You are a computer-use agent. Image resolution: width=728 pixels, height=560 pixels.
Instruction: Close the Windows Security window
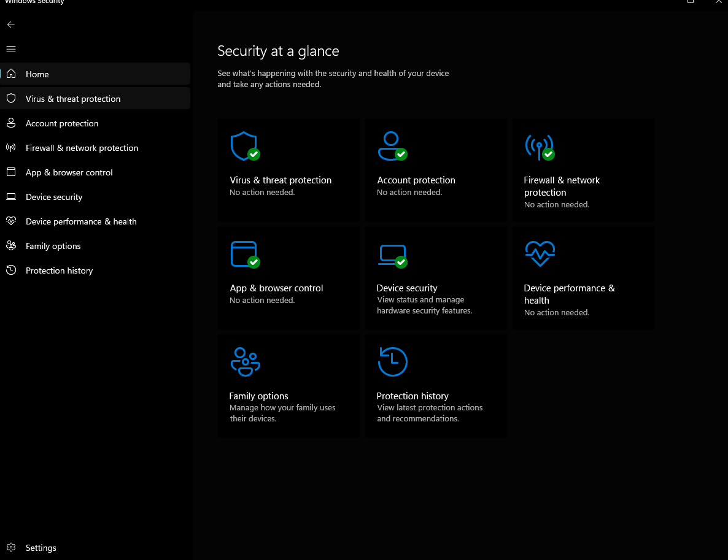click(718, 2)
